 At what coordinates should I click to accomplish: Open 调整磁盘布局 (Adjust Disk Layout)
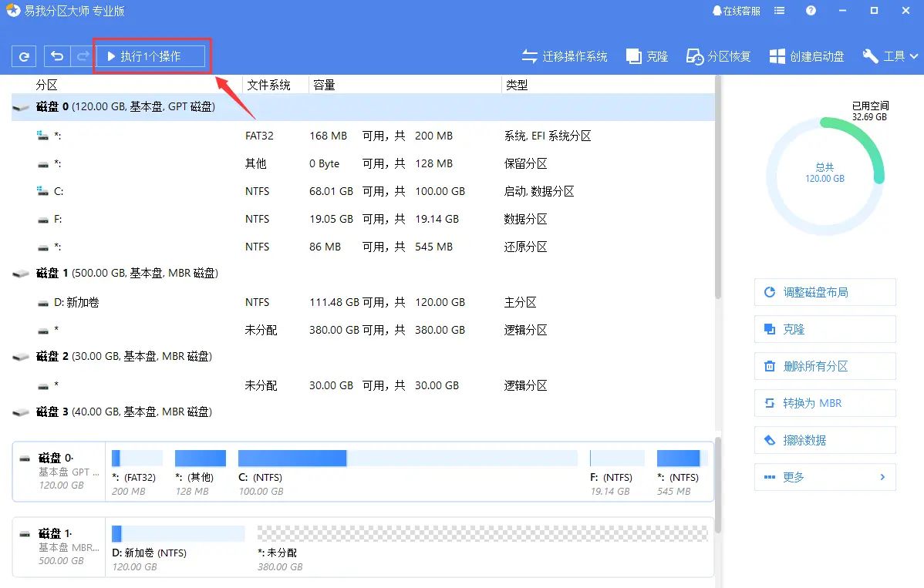[x=825, y=292]
